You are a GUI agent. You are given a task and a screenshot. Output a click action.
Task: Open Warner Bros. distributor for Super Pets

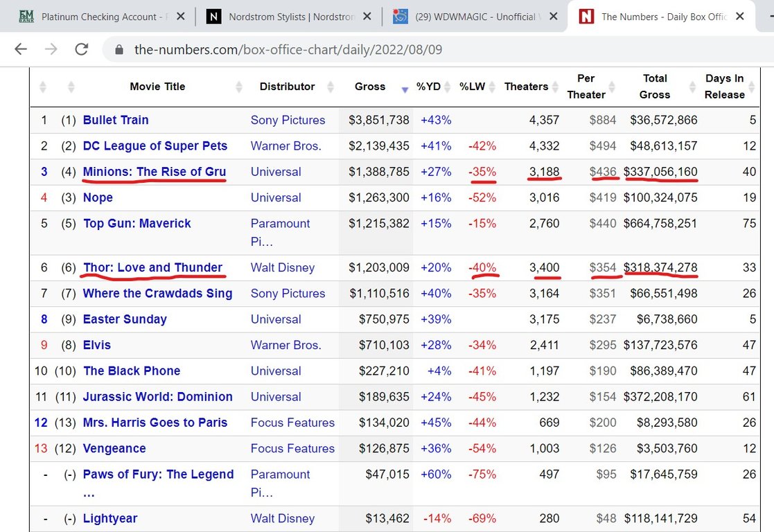[x=285, y=146]
